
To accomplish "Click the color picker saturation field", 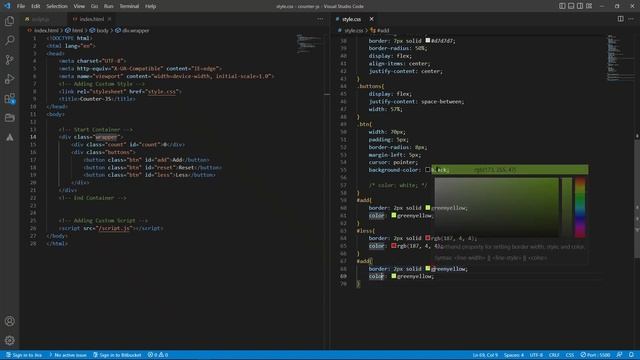I will (x=496, y=207).
